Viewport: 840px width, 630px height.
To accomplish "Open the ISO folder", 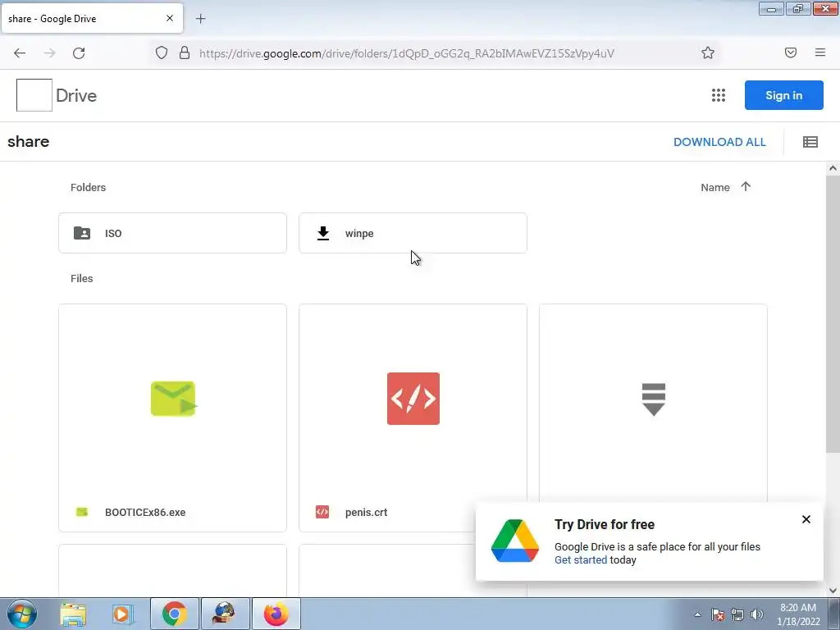I will click(172, 233).
